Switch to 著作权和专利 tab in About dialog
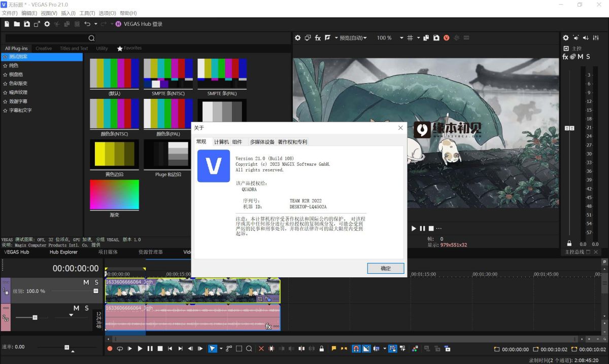Screen dimensions: 609x364 coord(292,142)
